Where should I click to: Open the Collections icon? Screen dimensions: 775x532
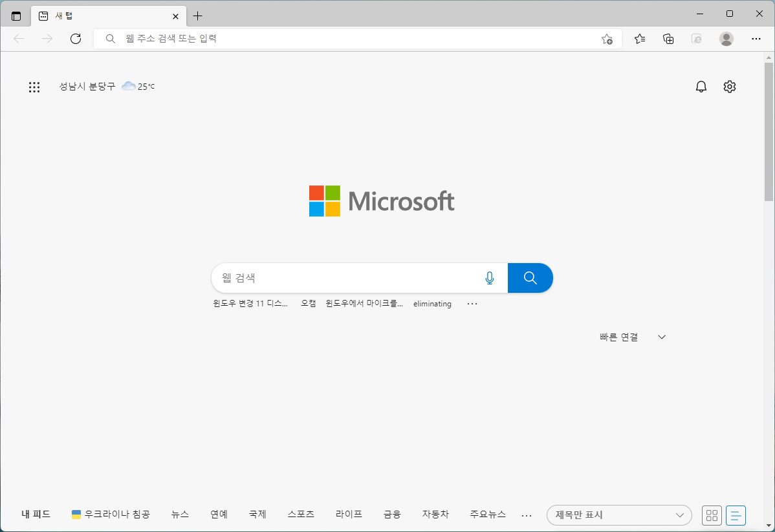point(668,39)
